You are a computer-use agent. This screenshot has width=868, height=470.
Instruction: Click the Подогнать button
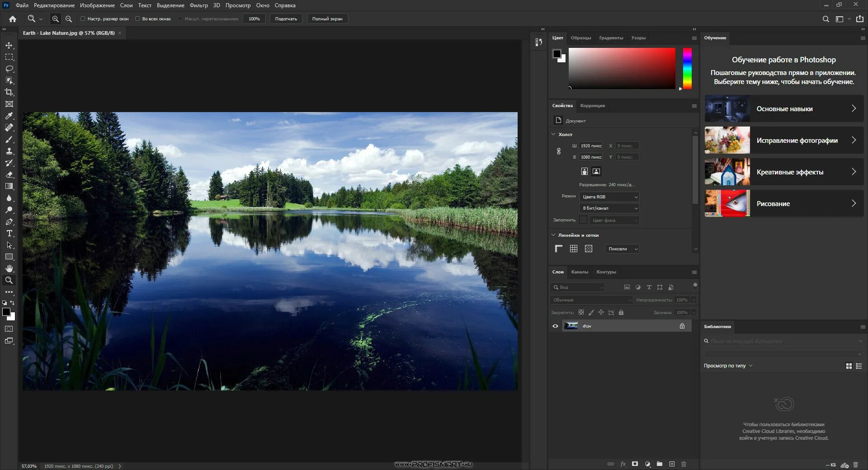286,19
